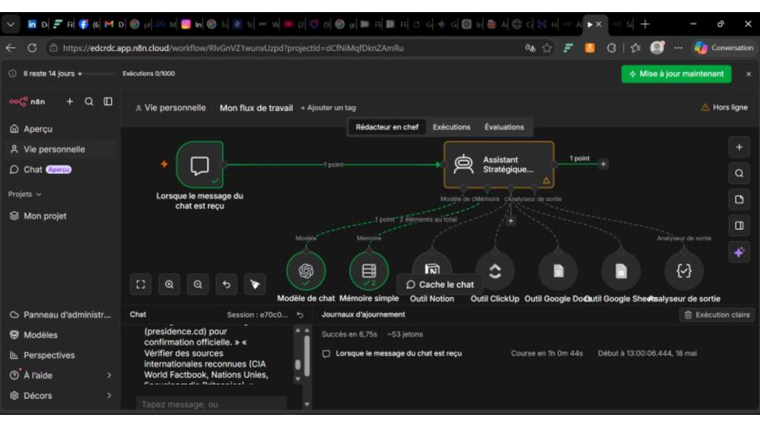Select the Outil Notion node
The image size is (760, 427).
coord(432,264)
